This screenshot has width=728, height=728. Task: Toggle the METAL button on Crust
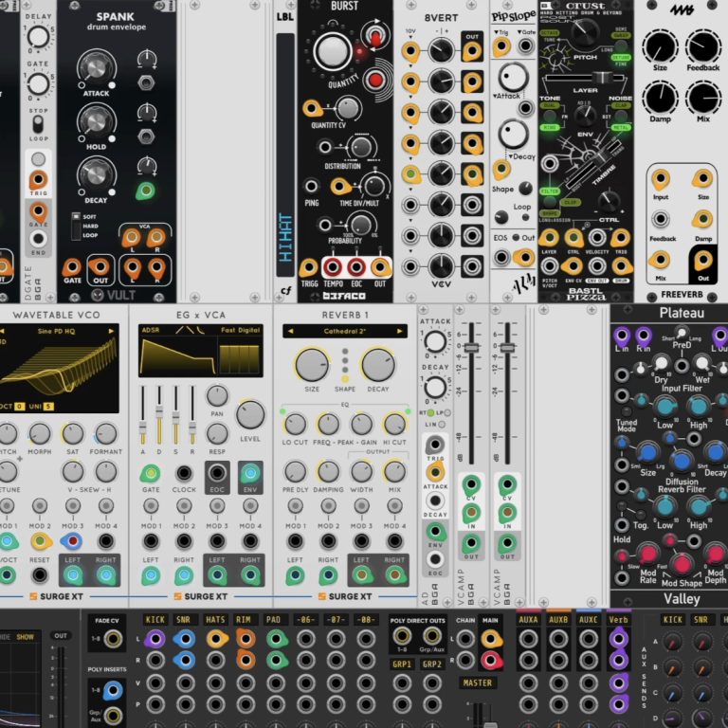(621, 127)
